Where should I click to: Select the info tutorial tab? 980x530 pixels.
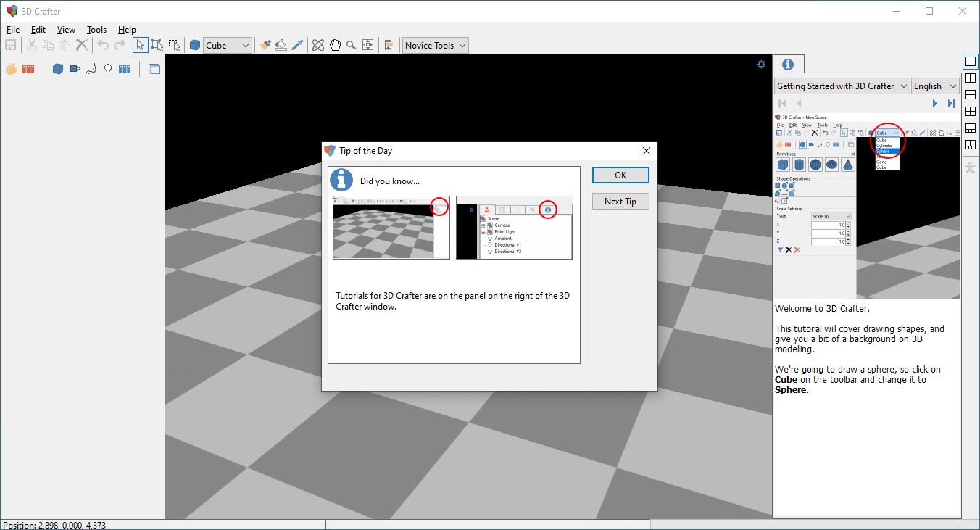click(x=788, y=65)
